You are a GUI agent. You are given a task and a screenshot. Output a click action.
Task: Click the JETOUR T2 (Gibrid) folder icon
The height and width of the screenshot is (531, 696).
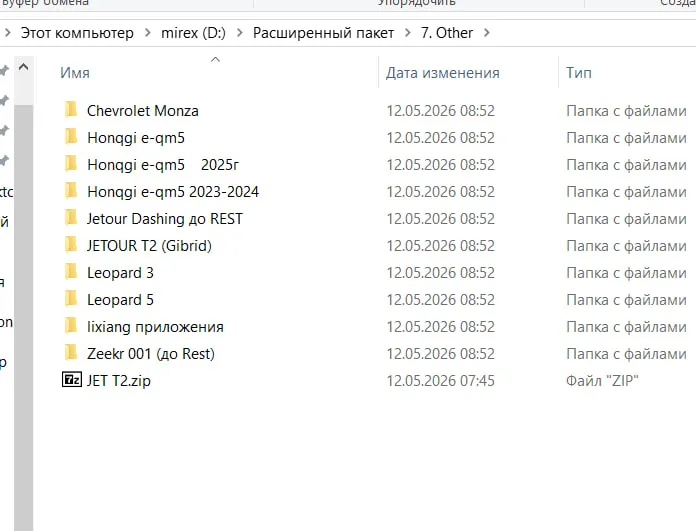click(x=71, y=245)
